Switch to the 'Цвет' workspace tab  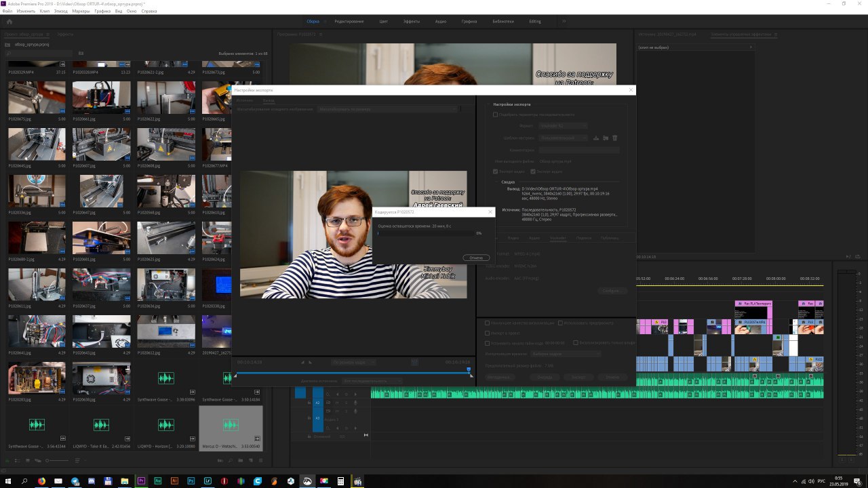pyautogui.click(x=384, y=22)
